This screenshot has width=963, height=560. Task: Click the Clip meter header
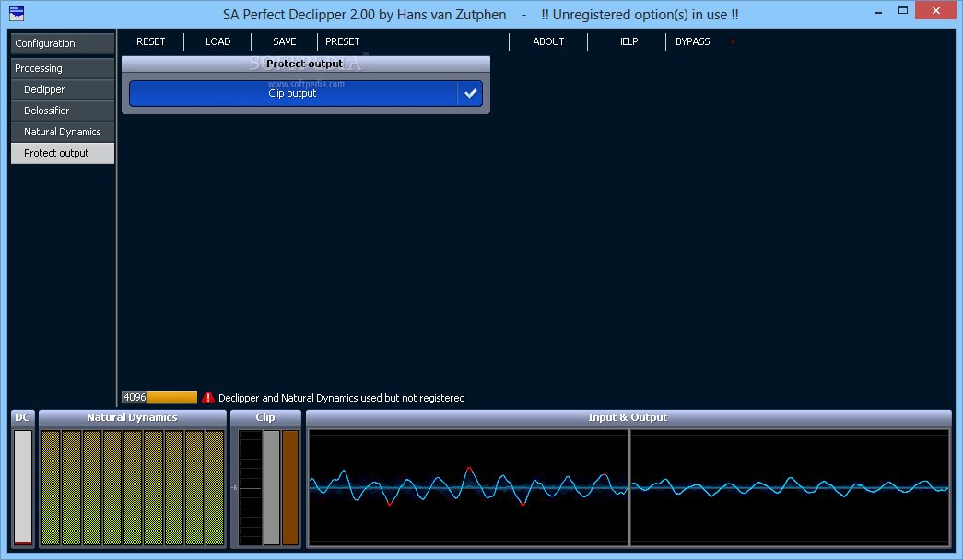click(265, 417)
